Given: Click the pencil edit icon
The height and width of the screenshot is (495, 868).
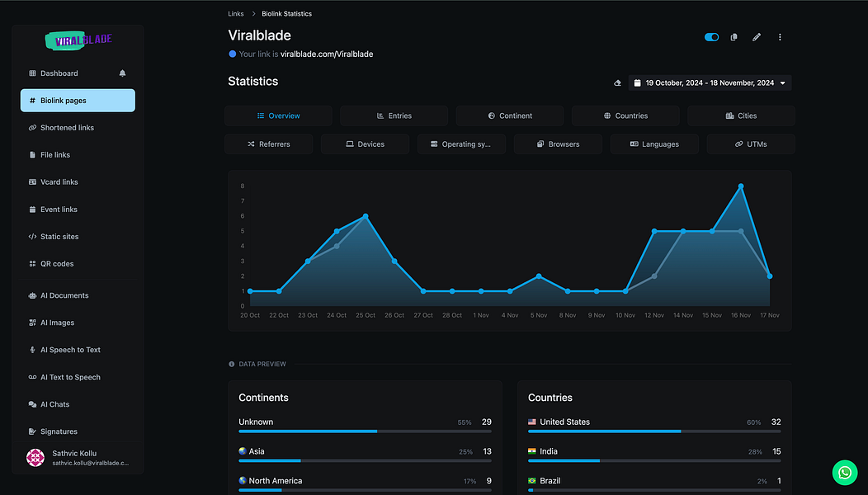Looking at the screenshot, I should coord(757,37).
